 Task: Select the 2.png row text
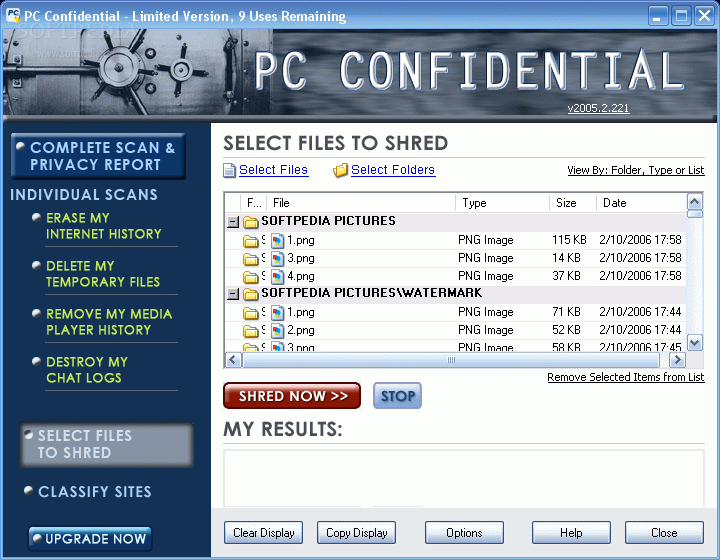[x=301, y=330]
